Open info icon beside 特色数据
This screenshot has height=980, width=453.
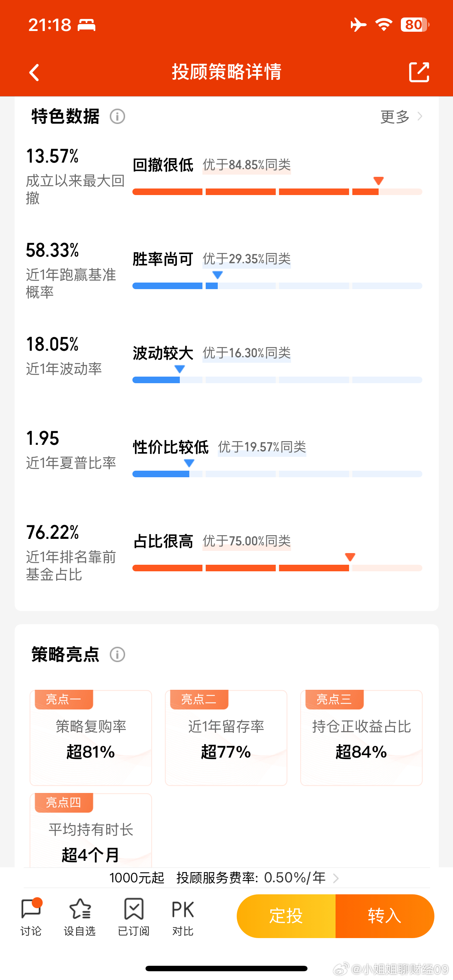pyautogui.click(x=117, y=116)
